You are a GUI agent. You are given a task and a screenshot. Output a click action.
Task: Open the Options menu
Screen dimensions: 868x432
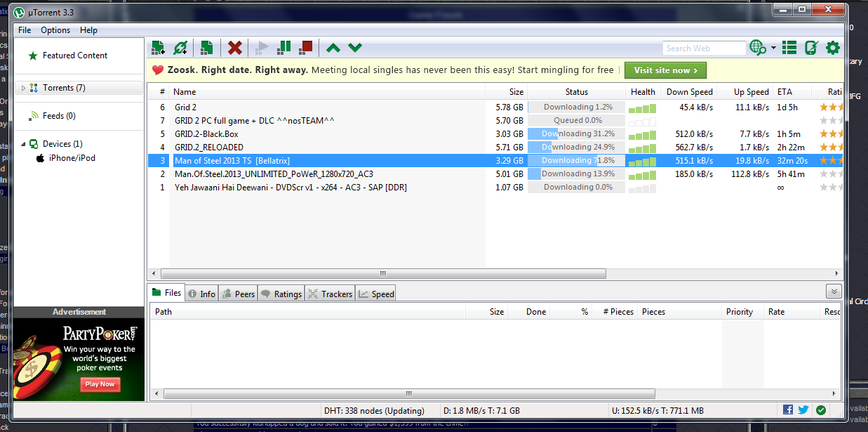pyautogui.click(x=55, y=30)
